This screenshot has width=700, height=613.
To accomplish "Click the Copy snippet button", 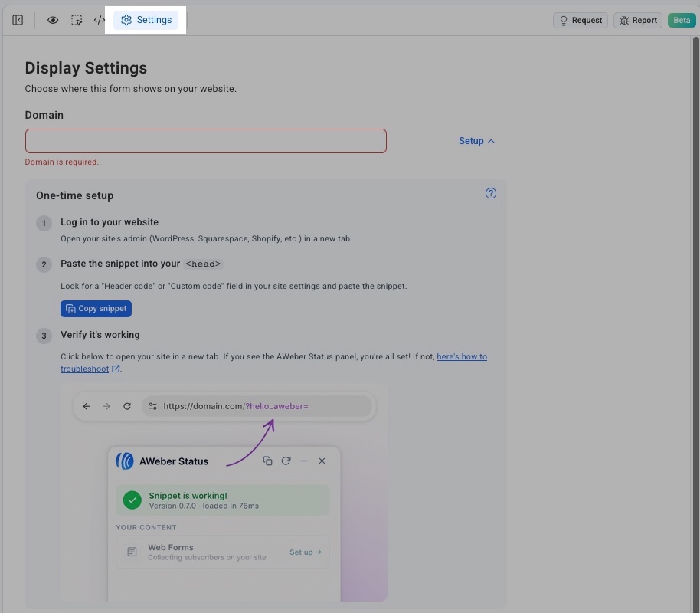I will pyautogui.click(x=96, y=309).
